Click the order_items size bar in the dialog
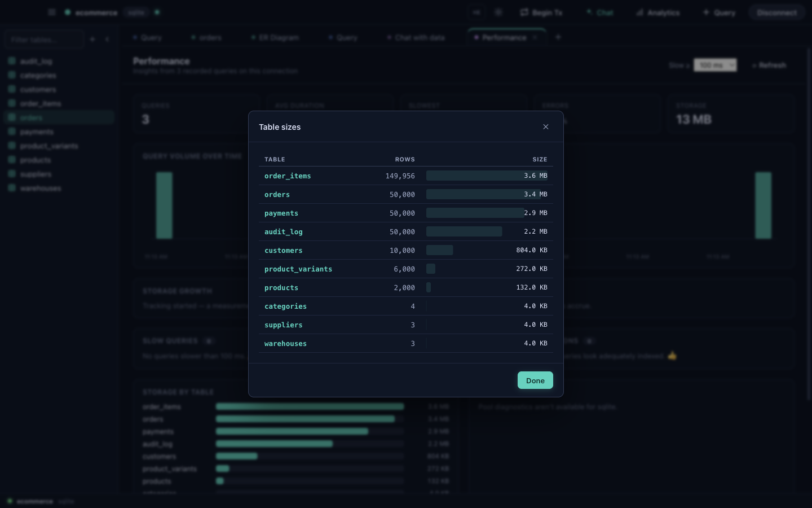 point(487,176)
